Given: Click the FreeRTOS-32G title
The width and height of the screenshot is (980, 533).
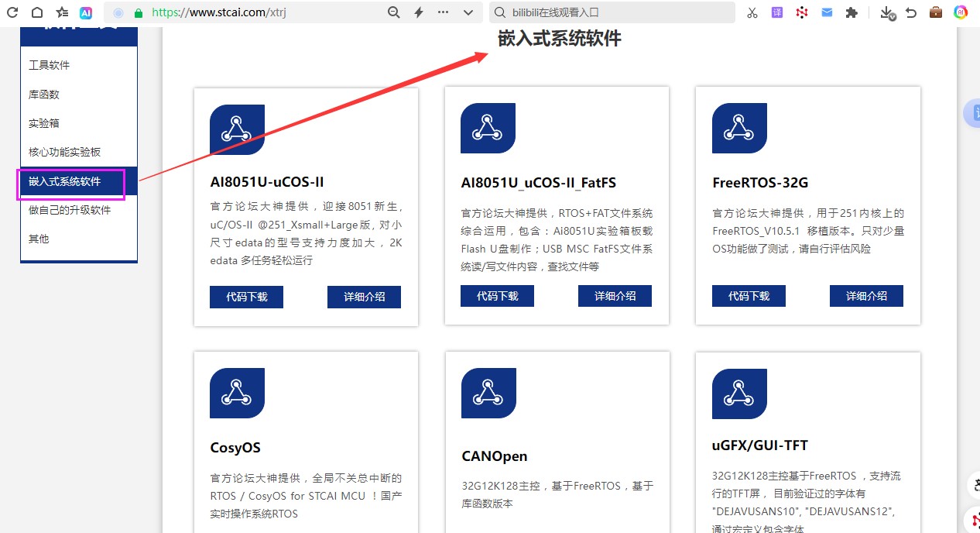Looking at the screenshot, I should [x=760, y=183].
